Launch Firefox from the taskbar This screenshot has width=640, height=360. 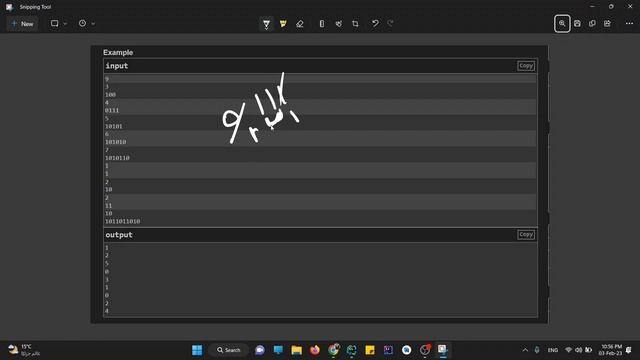click(x=315, y=350)
